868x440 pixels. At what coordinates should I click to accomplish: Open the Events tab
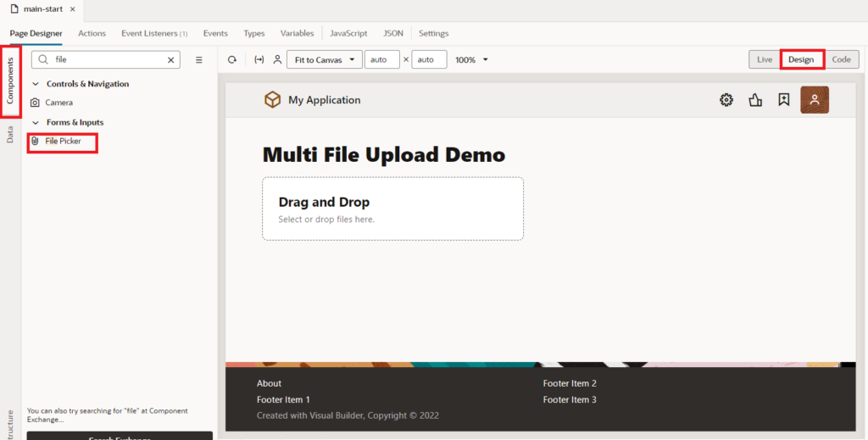[x=215, y=33]
